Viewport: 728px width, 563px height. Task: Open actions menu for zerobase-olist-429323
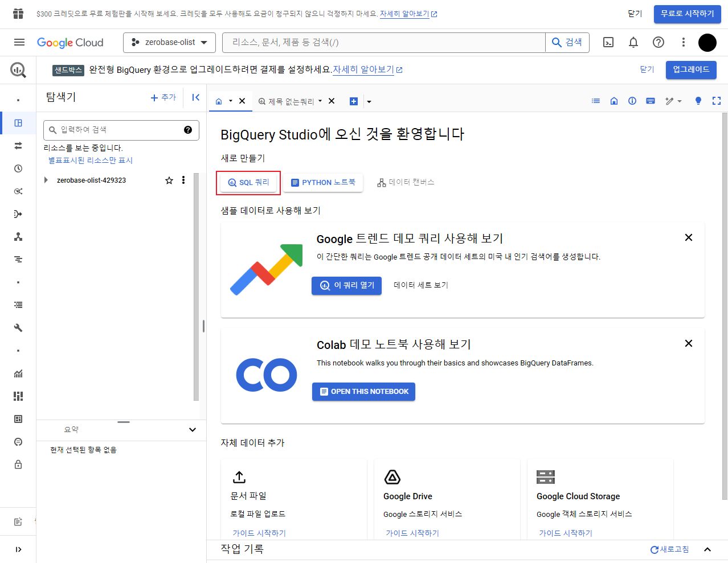point(183,180)
